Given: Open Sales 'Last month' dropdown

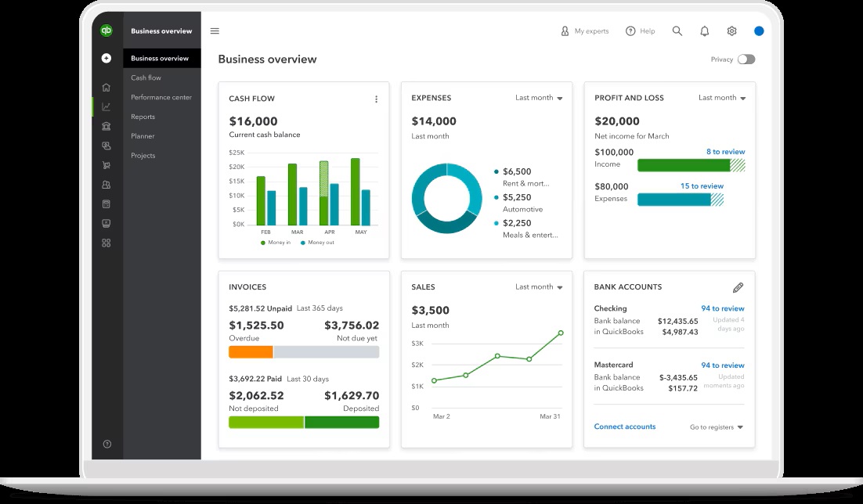Looking at the screenshot, I should point(539,287).
